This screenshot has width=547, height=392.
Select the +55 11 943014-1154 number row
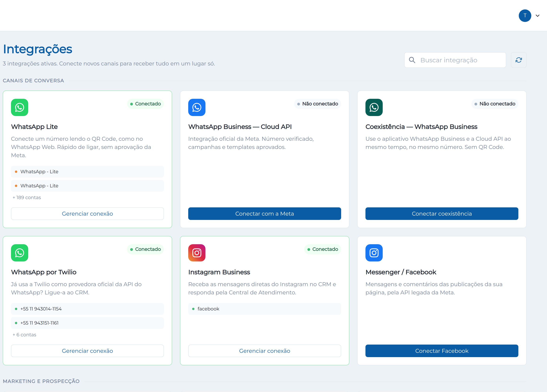coord(87,309)
